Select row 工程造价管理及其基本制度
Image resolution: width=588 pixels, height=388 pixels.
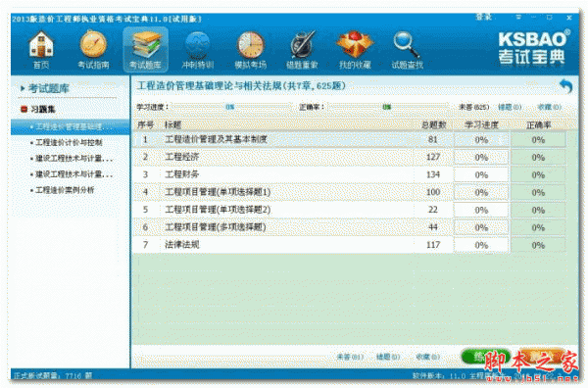tap(350, 140)
